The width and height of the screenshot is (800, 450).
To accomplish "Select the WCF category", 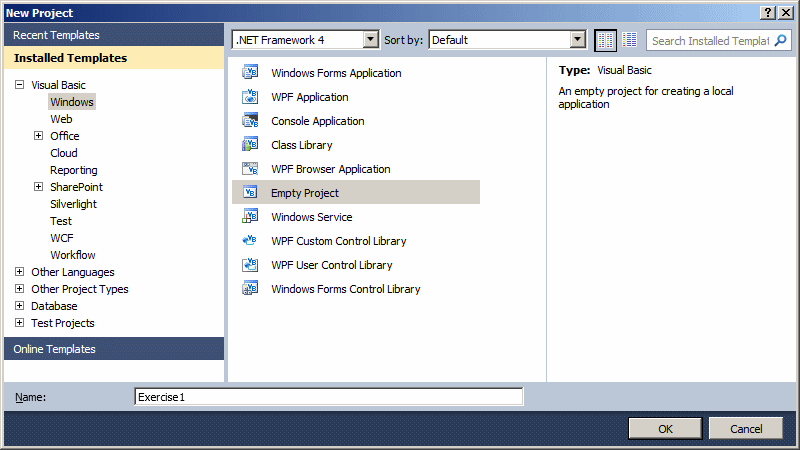I will [x=62, y=238].
